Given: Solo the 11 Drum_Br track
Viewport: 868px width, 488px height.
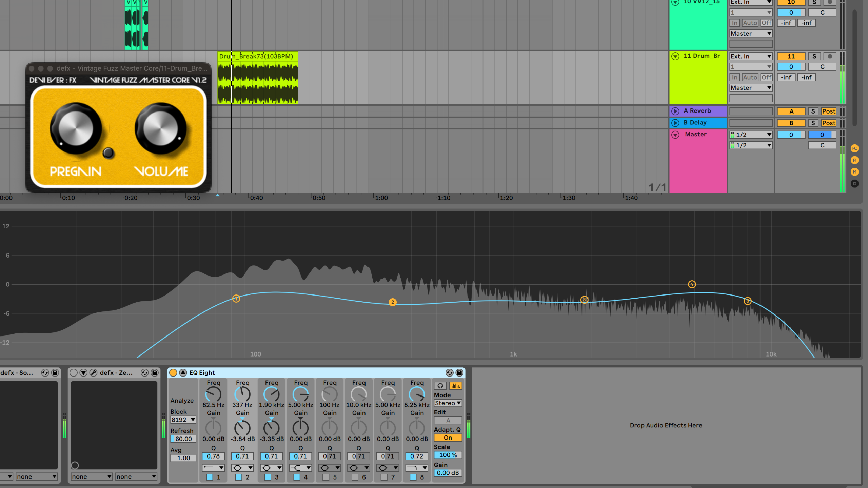Looking at the screenshot, I should [814, 56].
